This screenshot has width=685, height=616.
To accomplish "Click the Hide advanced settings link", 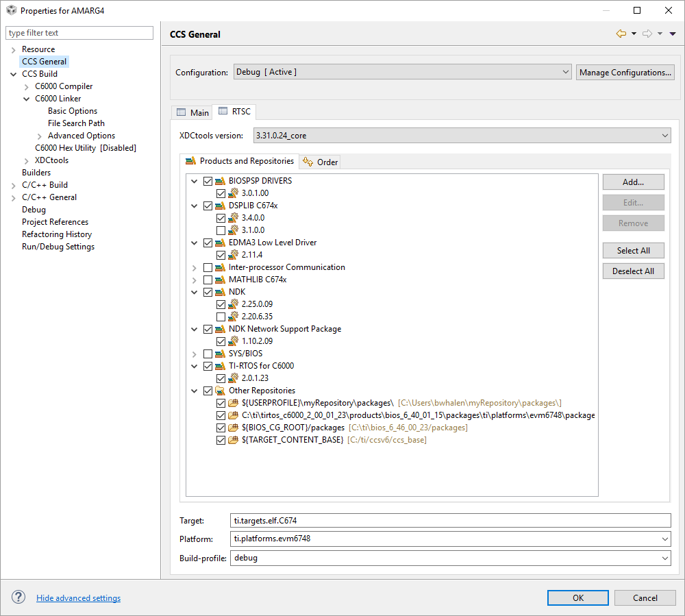I will [x=78, y=597].
